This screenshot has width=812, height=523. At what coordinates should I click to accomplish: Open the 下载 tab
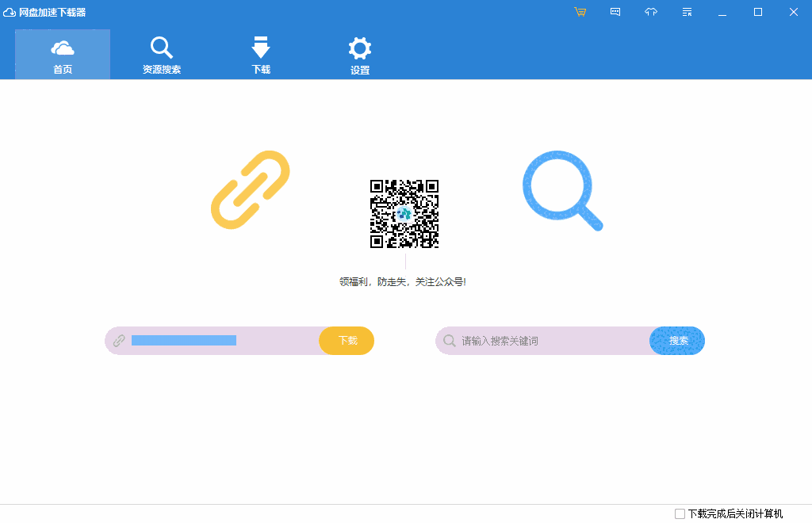260,53
